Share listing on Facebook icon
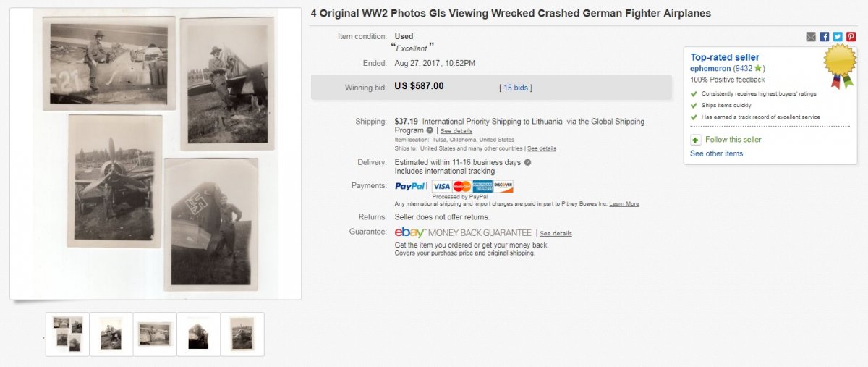Image resolution: width=868 pixels, height=367 pixels. click(x=824, y=37)
